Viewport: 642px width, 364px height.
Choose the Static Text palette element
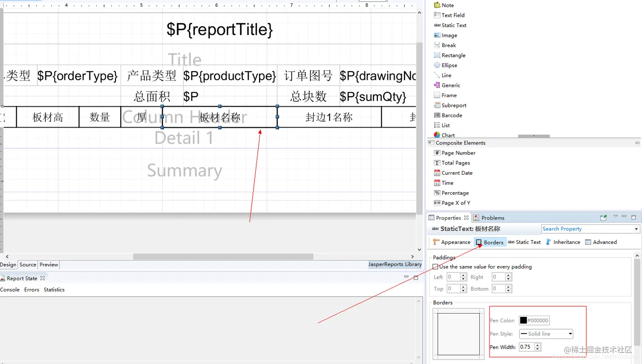coord(450,25)
